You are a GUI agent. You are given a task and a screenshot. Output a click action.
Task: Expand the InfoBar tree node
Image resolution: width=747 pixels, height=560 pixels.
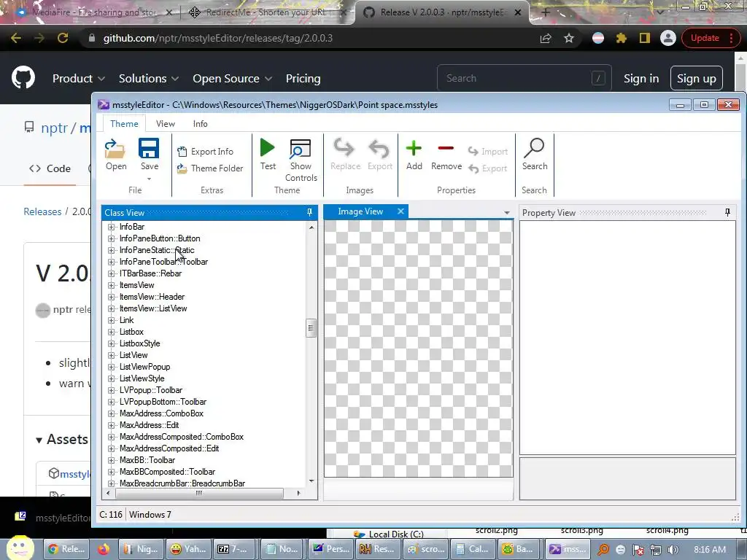click(112, 227)
